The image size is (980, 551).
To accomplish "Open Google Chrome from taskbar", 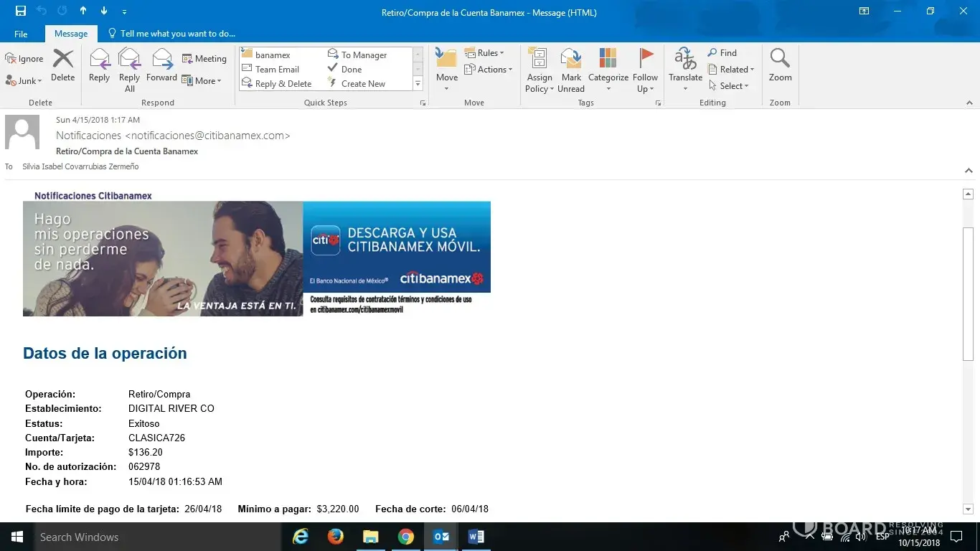I will pyautogui.click(x=406, y=537).
